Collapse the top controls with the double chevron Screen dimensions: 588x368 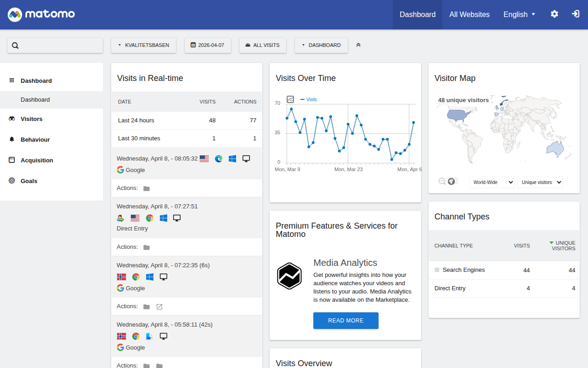(358, 45)
